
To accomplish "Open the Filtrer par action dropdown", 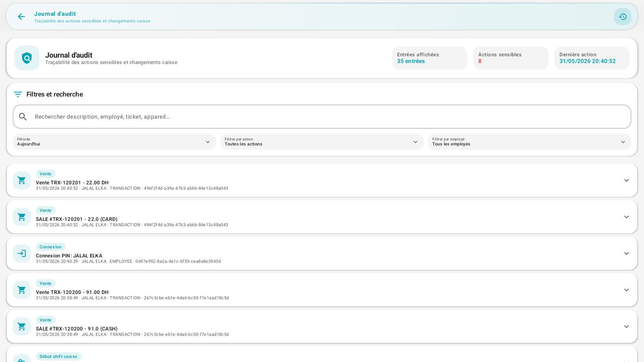I will (322, 142).
